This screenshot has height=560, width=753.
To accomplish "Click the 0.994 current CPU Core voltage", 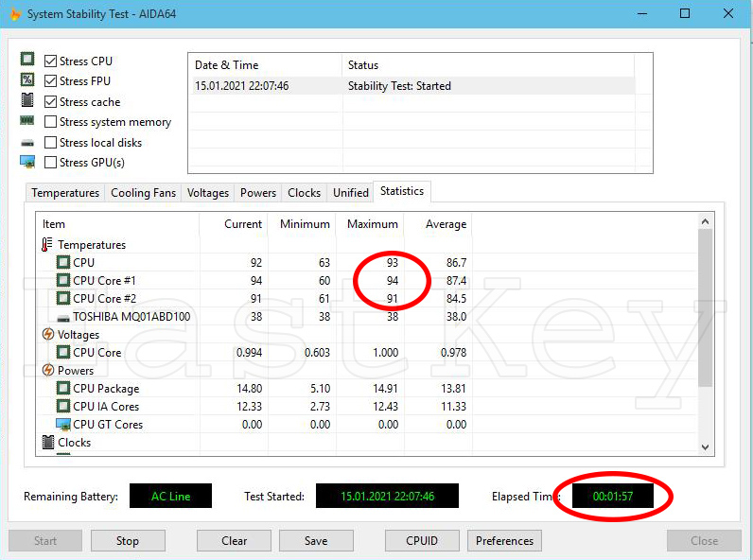I will [x=249, y=353].
